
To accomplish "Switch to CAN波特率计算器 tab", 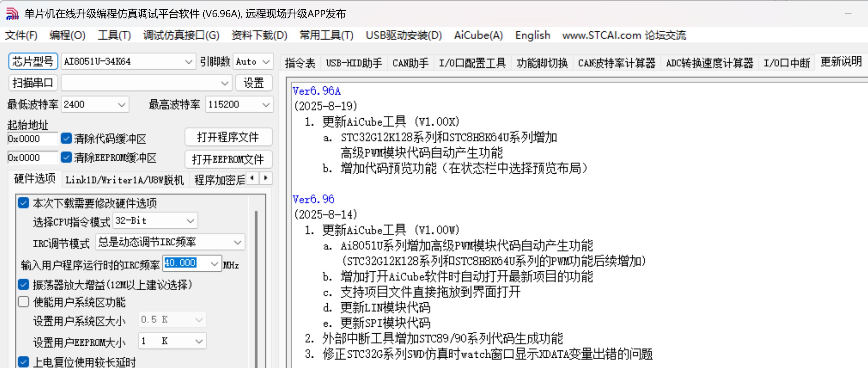I will (x=617, y=63).
